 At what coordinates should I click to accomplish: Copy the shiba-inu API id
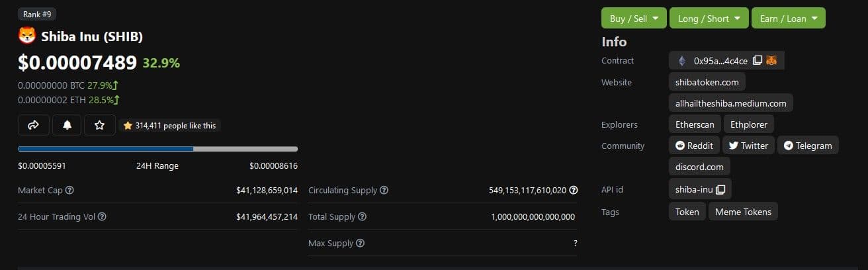click(x=720, y=190)
